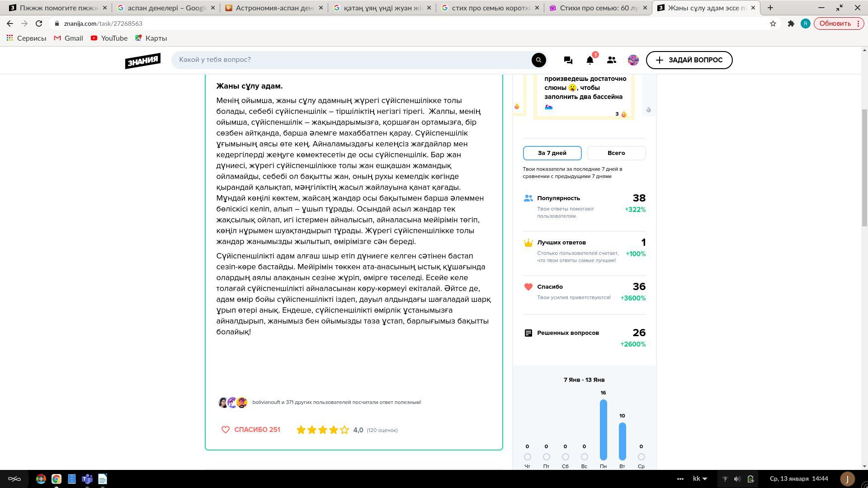Click the Znanija logo
868x488 pixels.
[142, 61]
